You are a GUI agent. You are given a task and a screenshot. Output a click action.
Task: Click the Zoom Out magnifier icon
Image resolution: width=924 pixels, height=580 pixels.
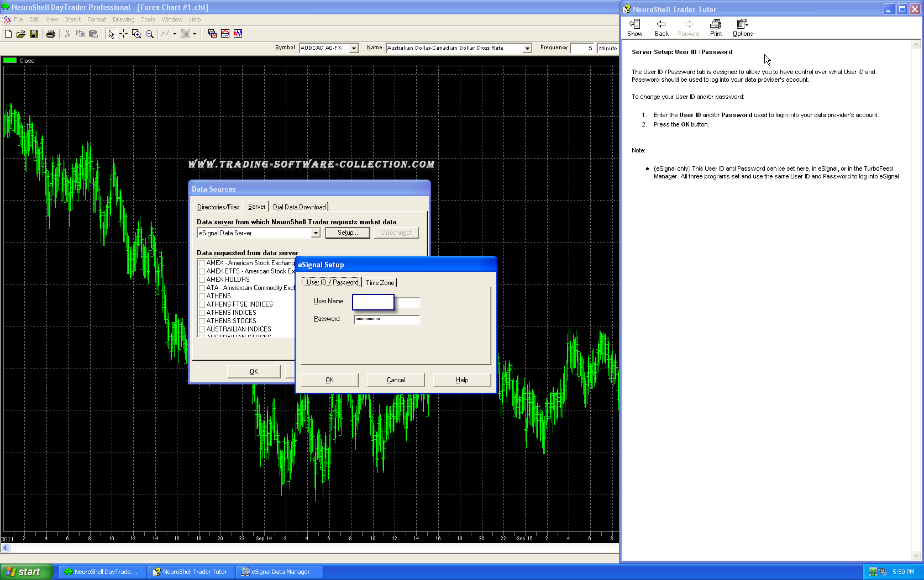[x=149, y=34]
